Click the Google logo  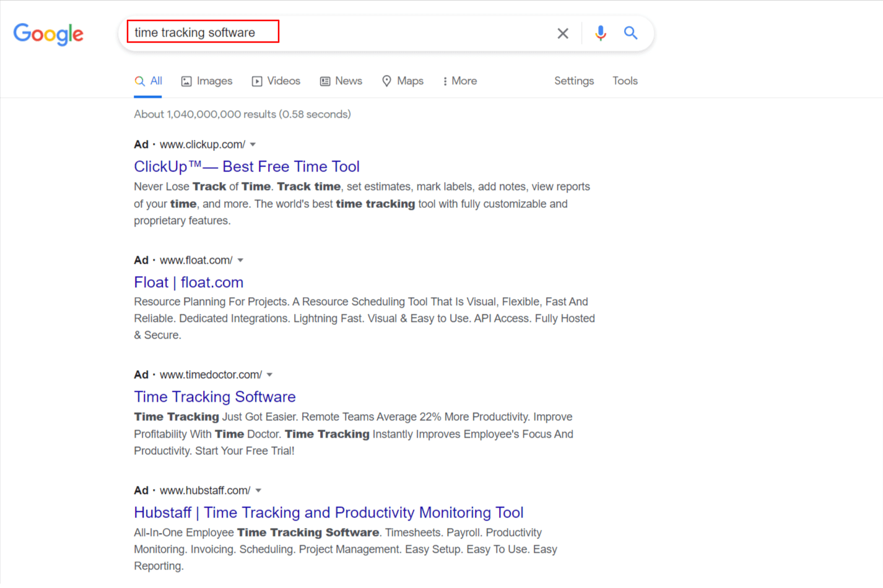tap(48, 34)
